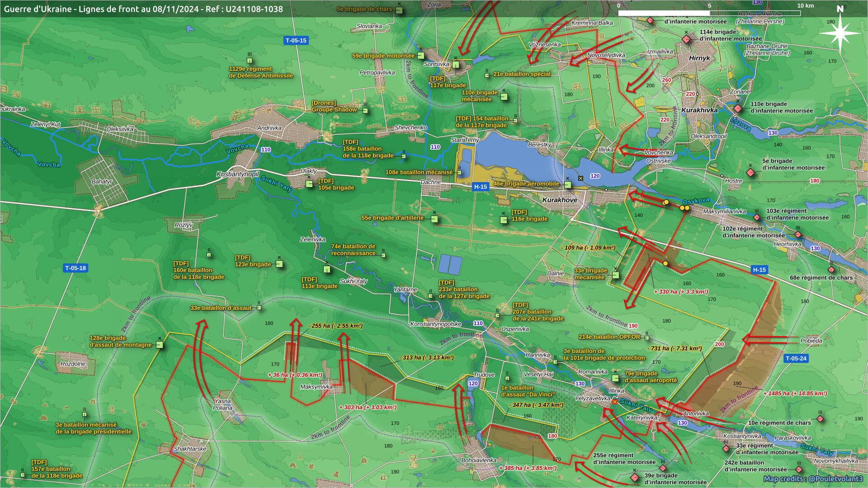Click the 110e brigade mécanisée green square
Screen dimensions: 868x488
click(x=504, y=97)
